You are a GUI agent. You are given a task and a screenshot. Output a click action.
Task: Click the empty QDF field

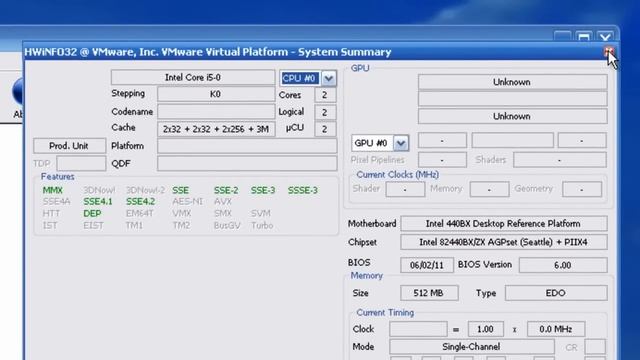(247, 163)
